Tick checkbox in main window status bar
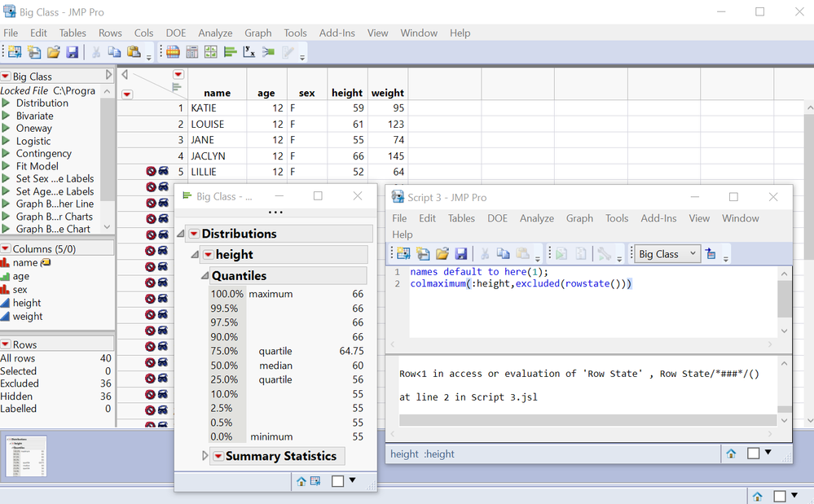Viewport: 814px width, 504px height. (779, 496)
